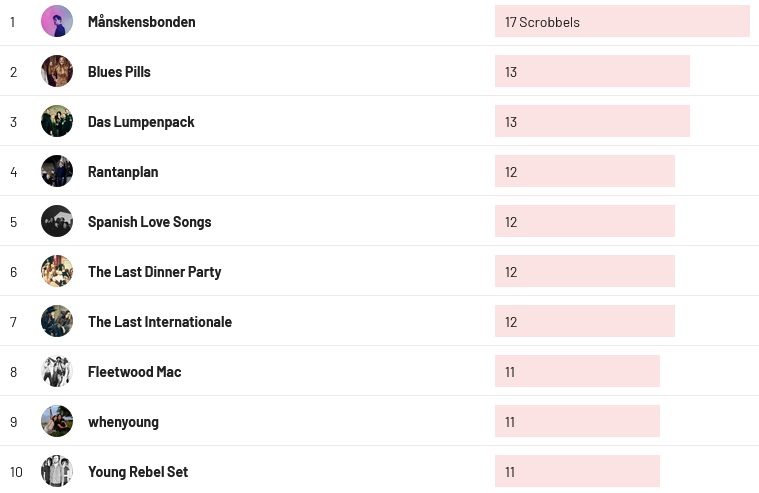Open Fleetwood Mac artist link
The image size is (759, 493).
coord(134,372)
